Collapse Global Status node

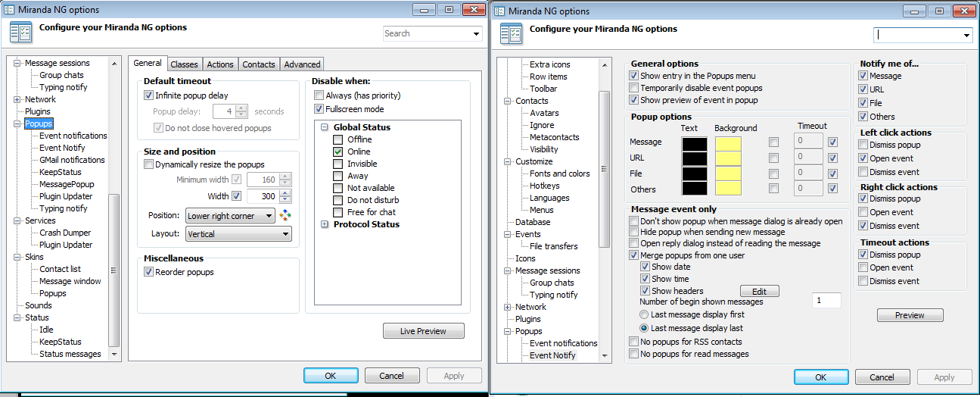click(325, 127)
